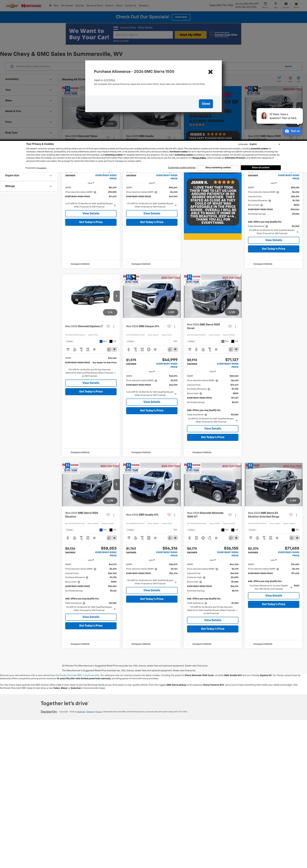
Task: Click blue exterior color swatch on Equinox LT
Action: (x=101, y=341)
